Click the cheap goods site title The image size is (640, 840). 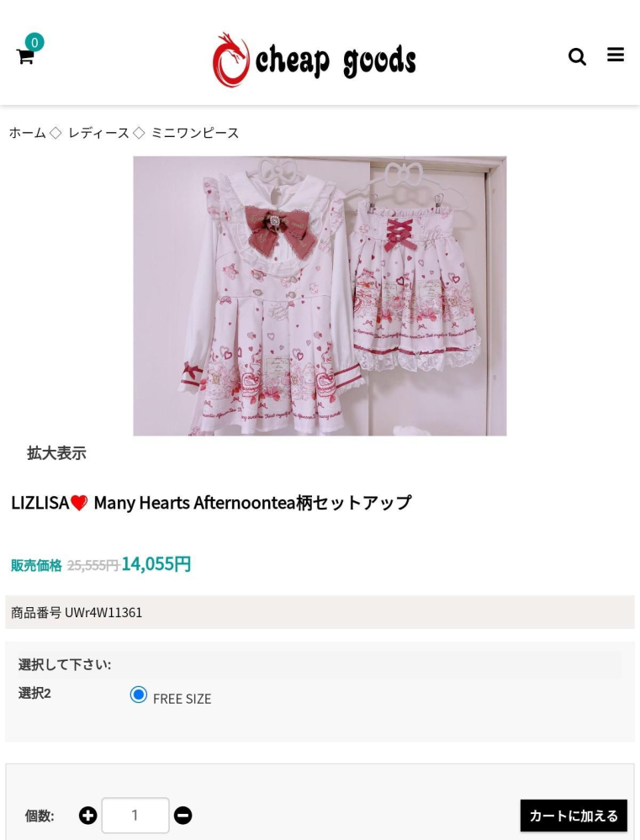(x=336, y=61)
